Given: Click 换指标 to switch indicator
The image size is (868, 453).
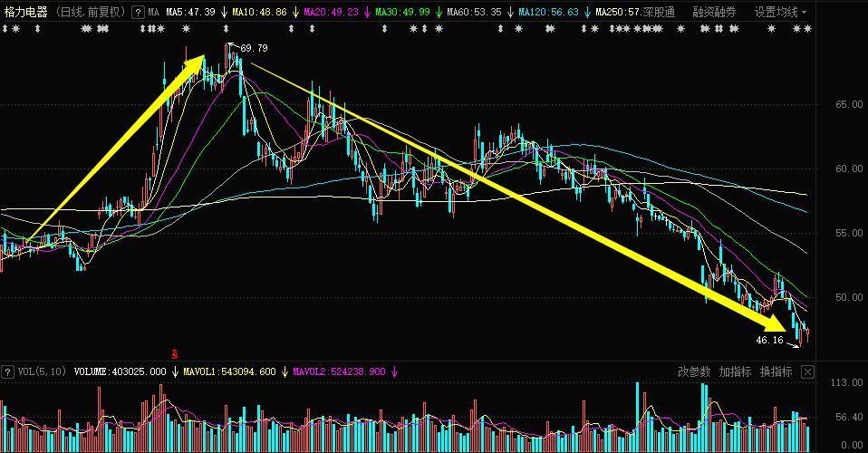Looking at the screenshot, I should (775, 371).
